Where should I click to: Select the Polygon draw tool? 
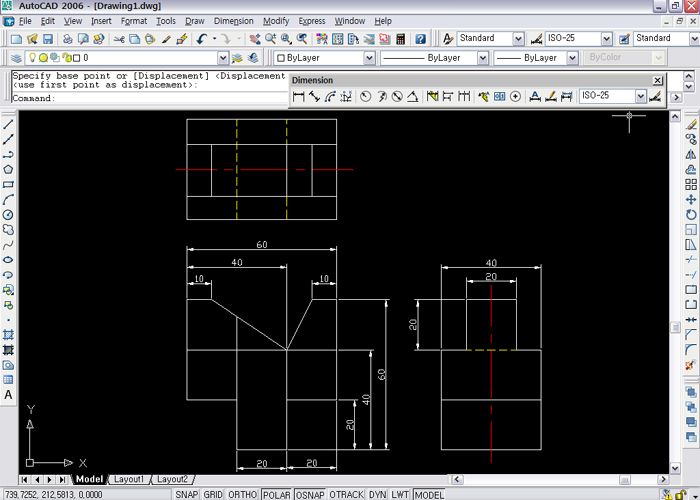[8, 170]
